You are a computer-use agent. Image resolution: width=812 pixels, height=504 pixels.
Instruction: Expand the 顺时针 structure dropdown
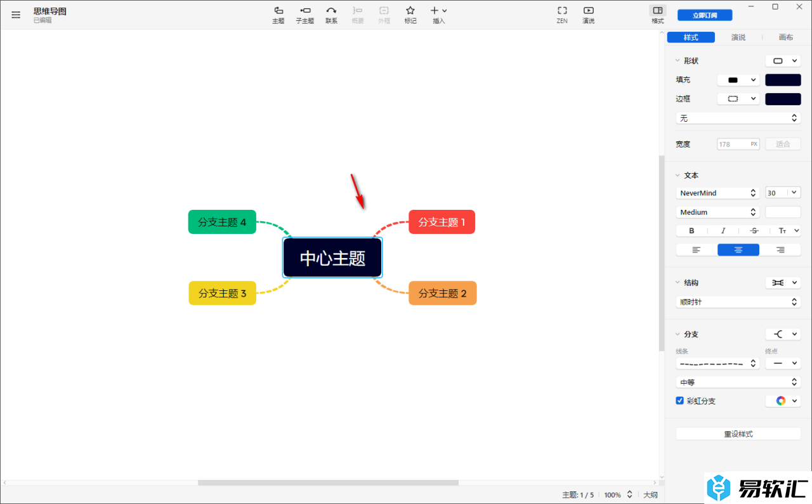click(738, 302)
